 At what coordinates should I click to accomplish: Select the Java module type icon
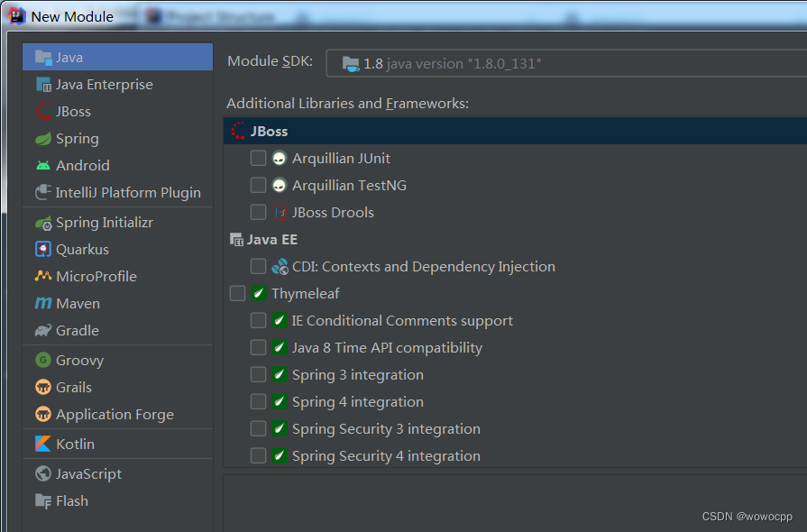click(x=43, y=58)
